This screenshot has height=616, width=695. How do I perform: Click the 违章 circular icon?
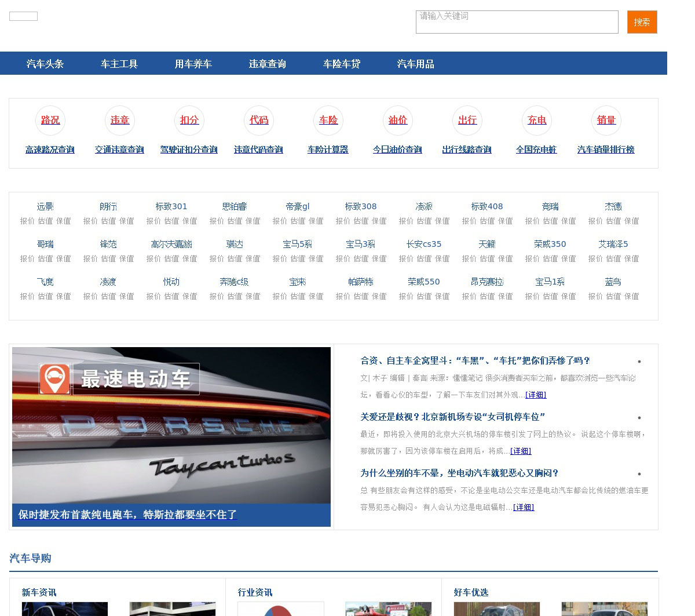tap(120, 120)
